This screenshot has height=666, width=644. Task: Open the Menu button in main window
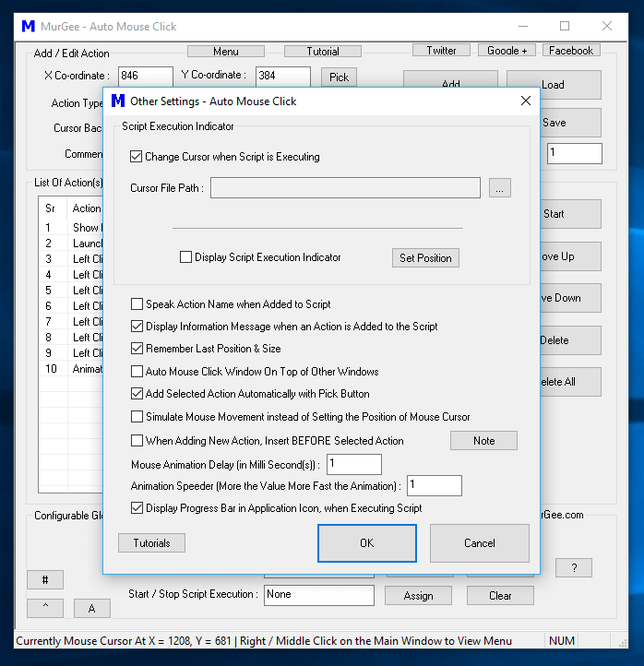click(x=226, y=52)
